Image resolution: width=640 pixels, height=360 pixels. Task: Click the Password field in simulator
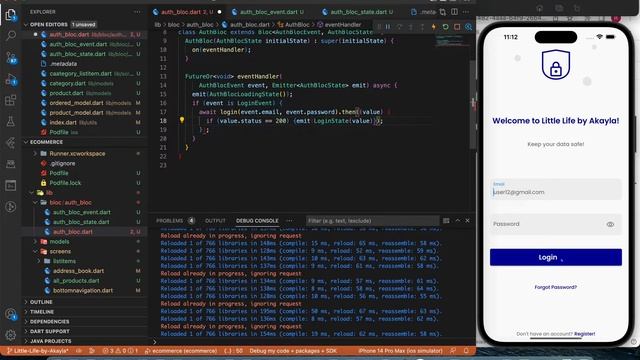(556, 224)
